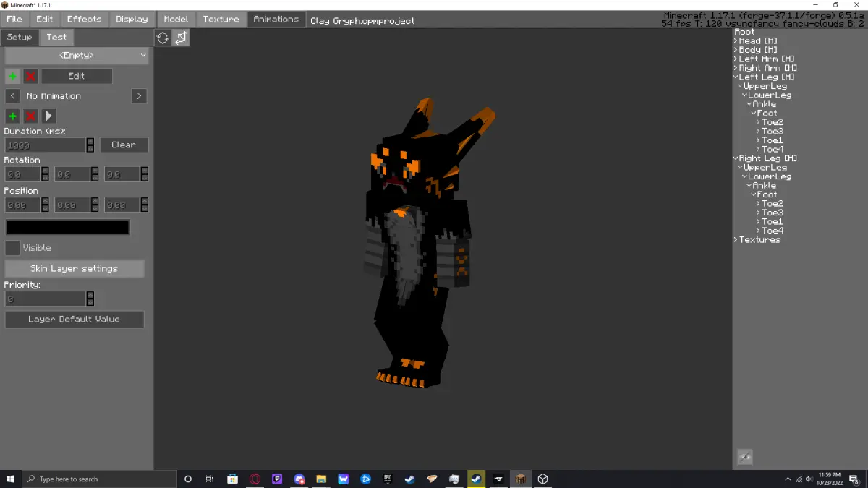This screenshot has height=488, width=868.
Task: Click the Cortana circle icon
Action: [x=188, y=479]
